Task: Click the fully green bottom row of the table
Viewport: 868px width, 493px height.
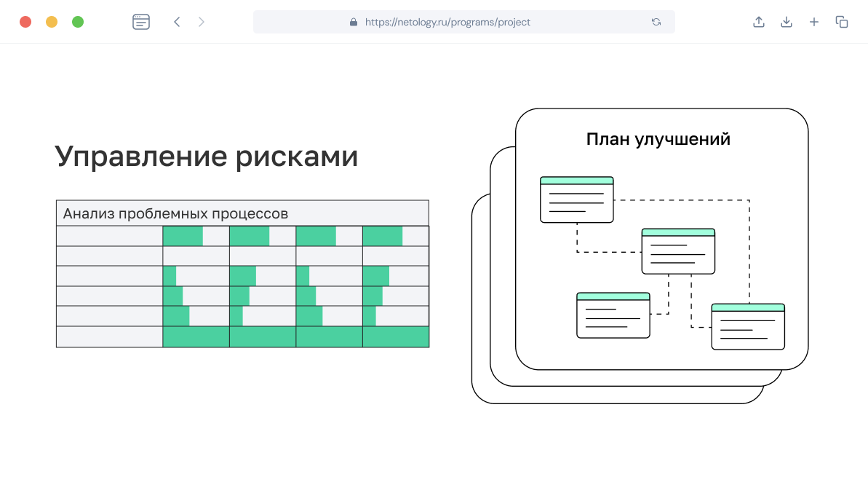Action: (295, 337)
